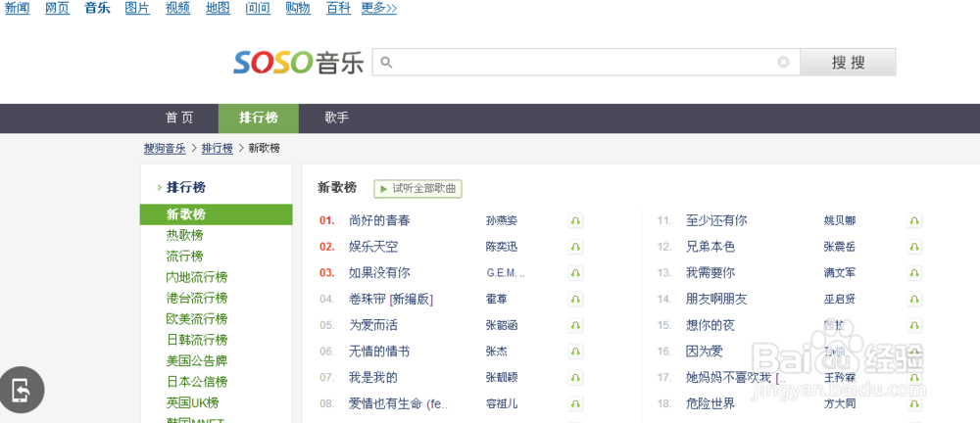Select 内地流行榜 in sidebar
This screenshot has width=980, height=423.
(196, 277)
